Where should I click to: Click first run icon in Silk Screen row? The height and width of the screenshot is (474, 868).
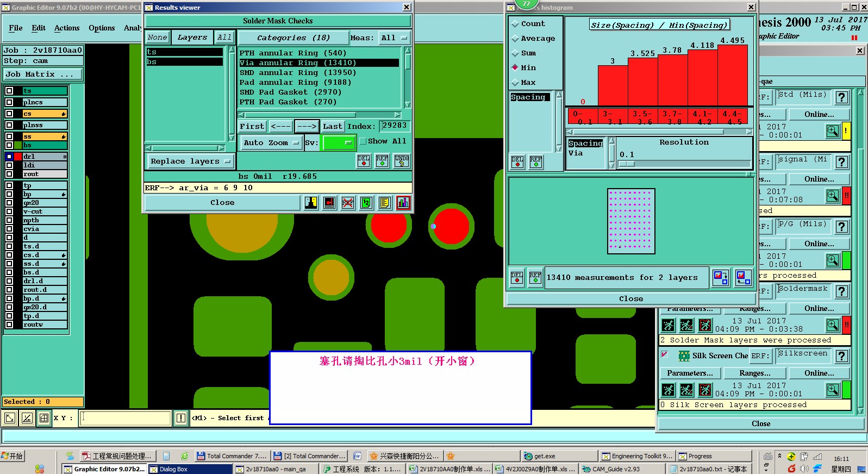pos(668,390)
